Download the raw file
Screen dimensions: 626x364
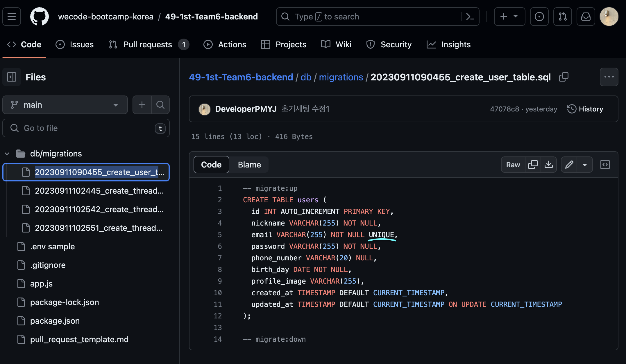548,165
